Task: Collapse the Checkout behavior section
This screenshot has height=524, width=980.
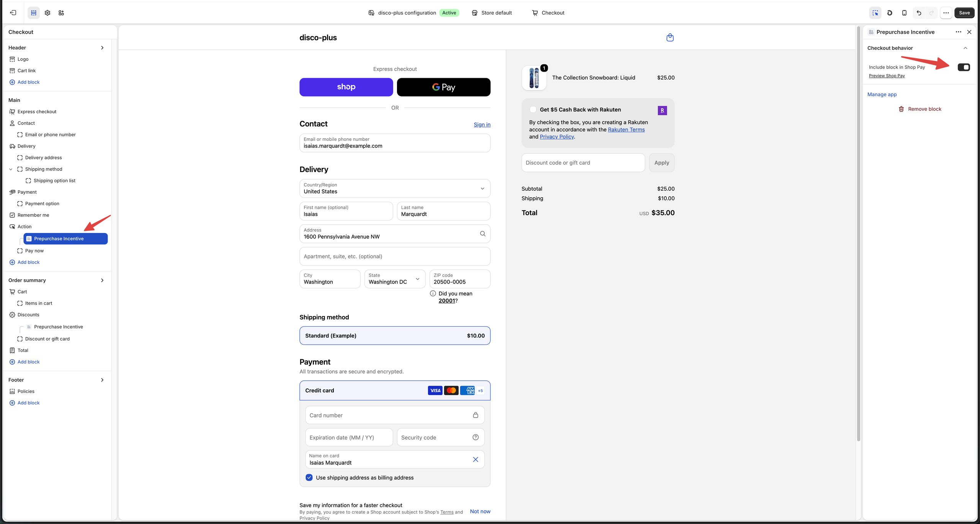Action: pos(965,48)
